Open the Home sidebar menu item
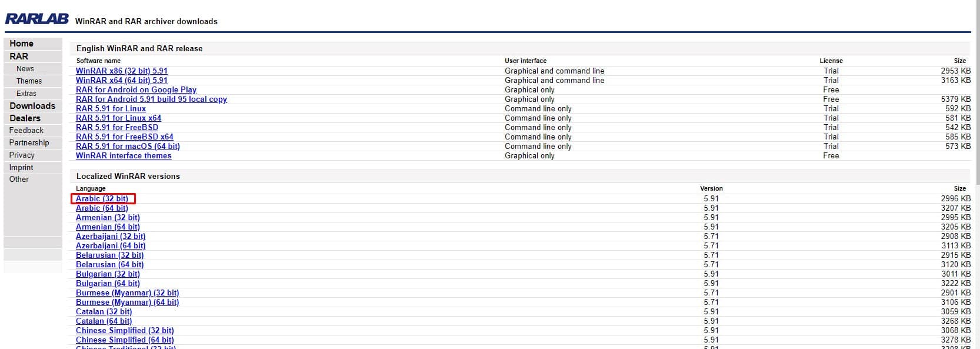The width and height of the screenshot is (980, 349). pyautogui.click(x=21, y=44)
